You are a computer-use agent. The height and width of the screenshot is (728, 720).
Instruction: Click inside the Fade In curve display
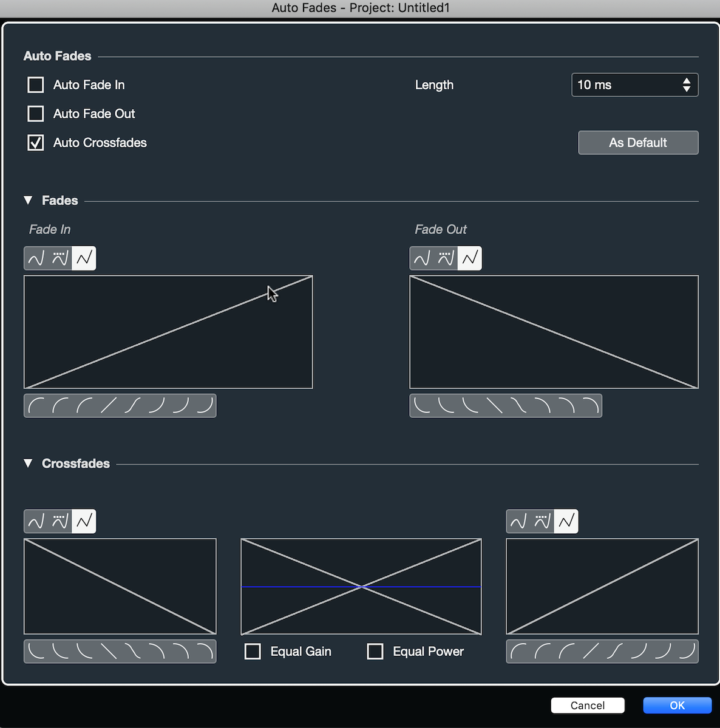[x=168, y=332]
